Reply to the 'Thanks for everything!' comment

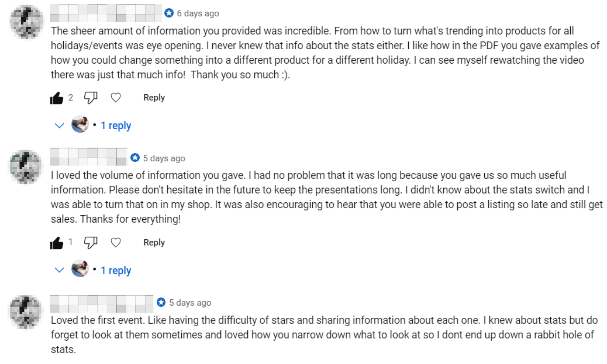pos(154,243)
